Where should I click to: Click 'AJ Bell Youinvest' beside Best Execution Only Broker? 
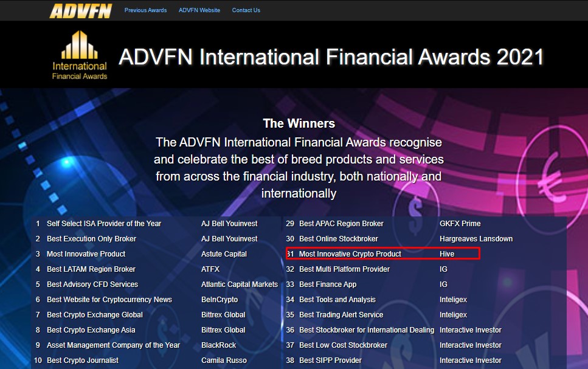click(x=229, y=239)
